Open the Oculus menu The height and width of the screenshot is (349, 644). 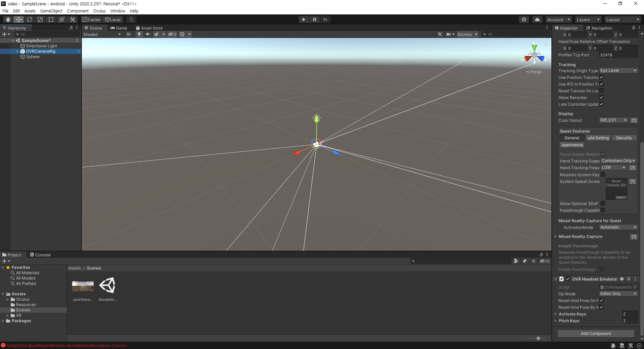tap(99, 11)
